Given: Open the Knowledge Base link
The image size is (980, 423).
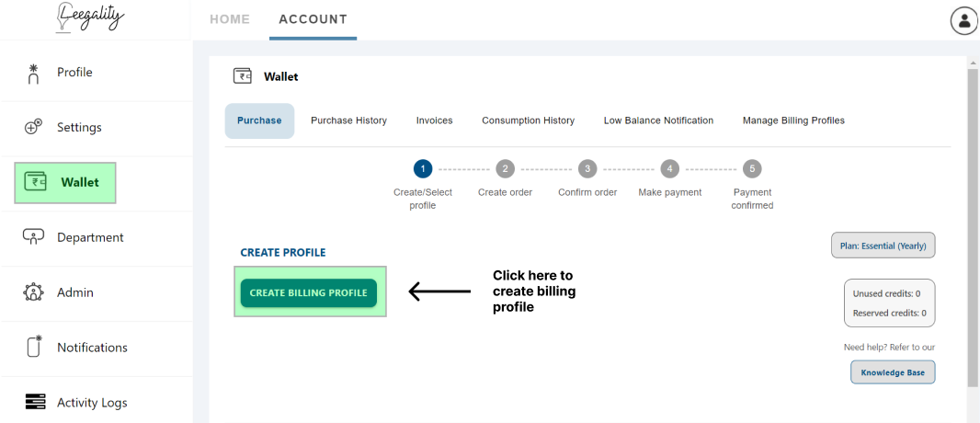Looking at the screenshot, I should click(x=893, y=372).
